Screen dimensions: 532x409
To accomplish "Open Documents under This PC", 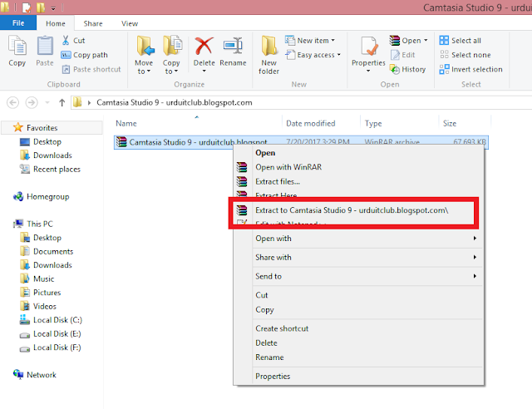I will click(x=47, y=251).
